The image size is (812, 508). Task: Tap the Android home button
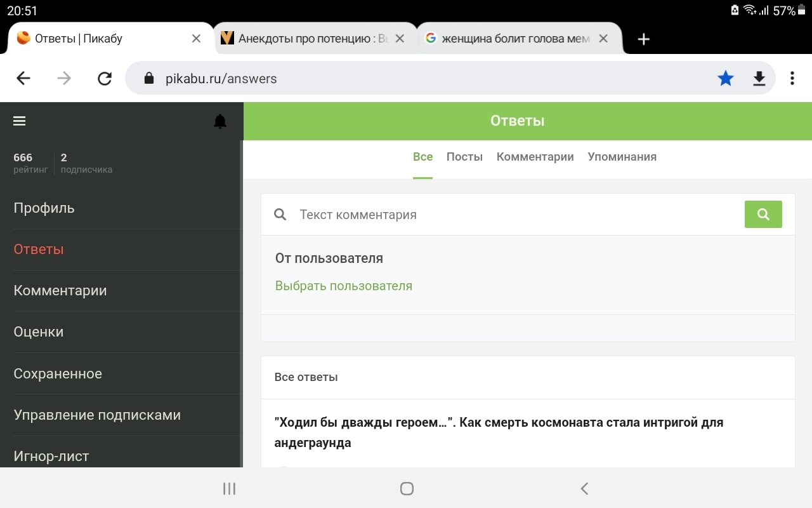(x=407, y=488)
